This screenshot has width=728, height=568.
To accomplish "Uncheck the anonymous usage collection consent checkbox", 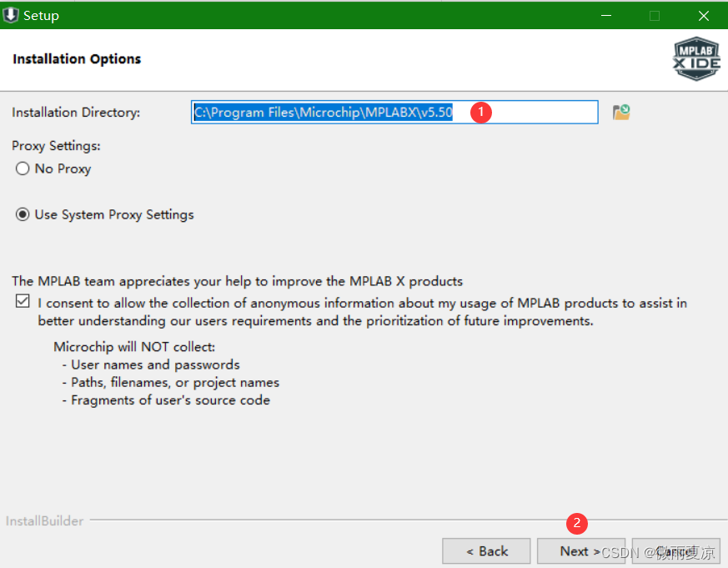I will pos(23,301).
